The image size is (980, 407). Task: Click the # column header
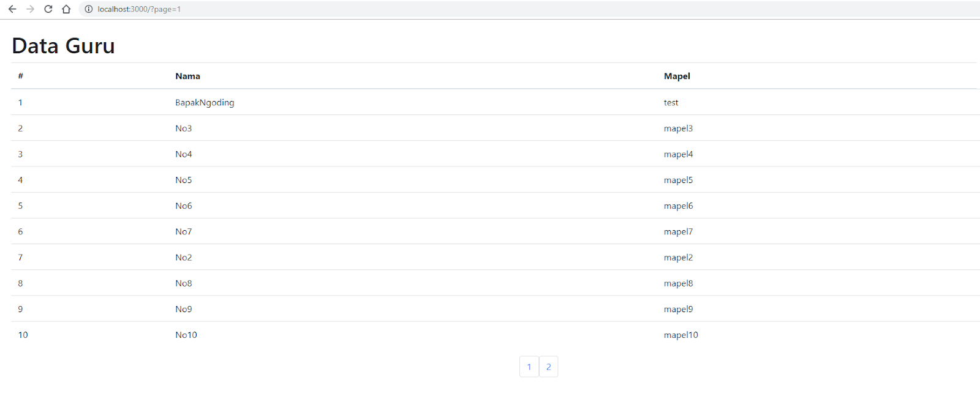tap(21, 76)
